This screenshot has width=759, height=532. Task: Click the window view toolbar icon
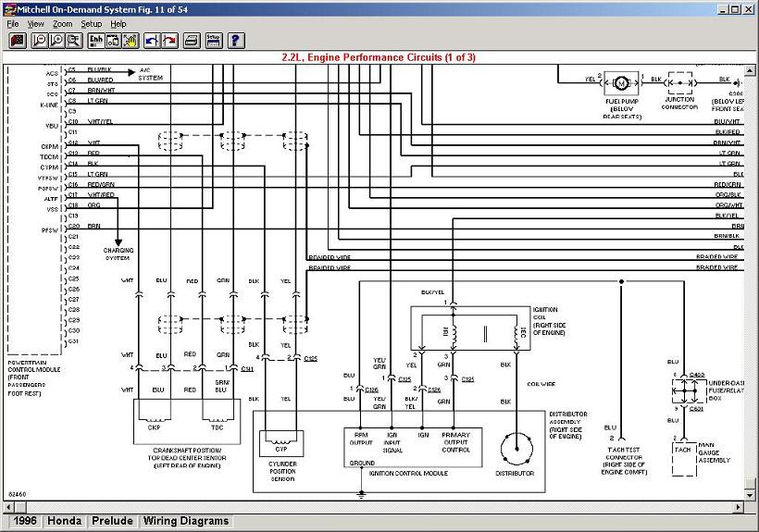coord(113,41)
